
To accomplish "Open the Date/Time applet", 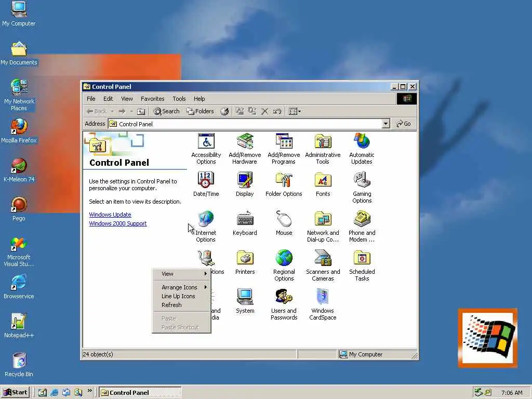I will [x=206, y=184].
